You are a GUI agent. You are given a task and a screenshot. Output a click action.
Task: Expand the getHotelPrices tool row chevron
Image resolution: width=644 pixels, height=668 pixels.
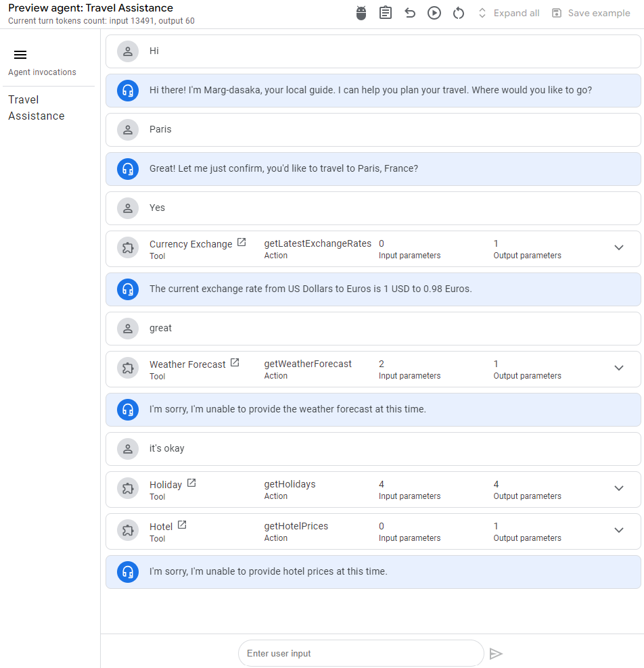point(619,530)
